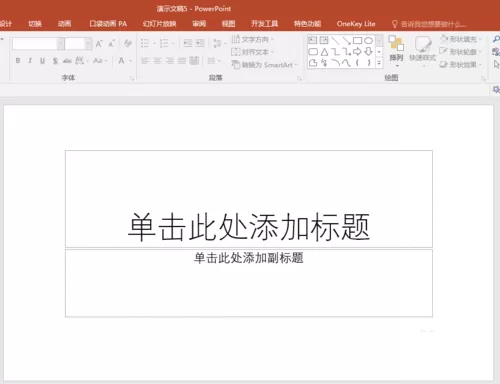
Task: Open font name dropdown arrow
Action: coord(61,44)
